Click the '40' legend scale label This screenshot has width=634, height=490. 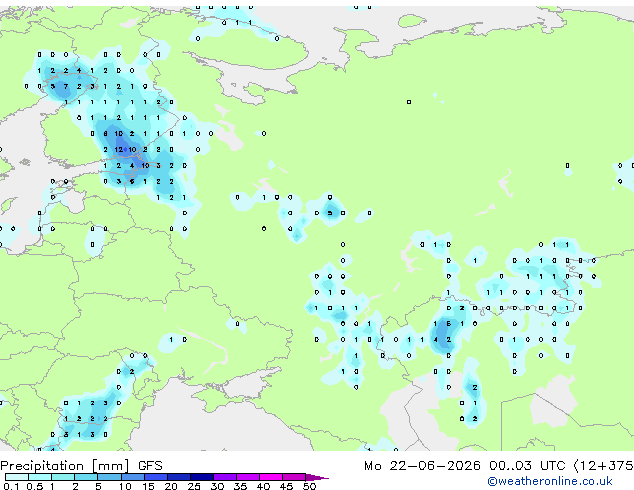[263, 486]
